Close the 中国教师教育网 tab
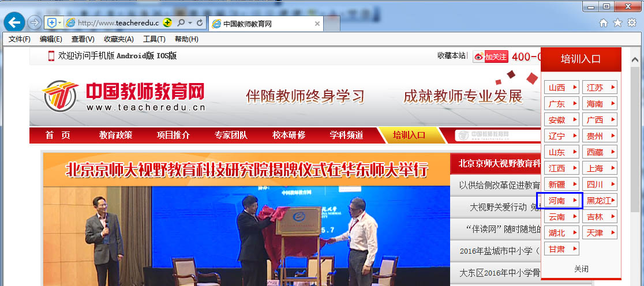Viewport: 644px width, 286px height. (x=317, y=24)
